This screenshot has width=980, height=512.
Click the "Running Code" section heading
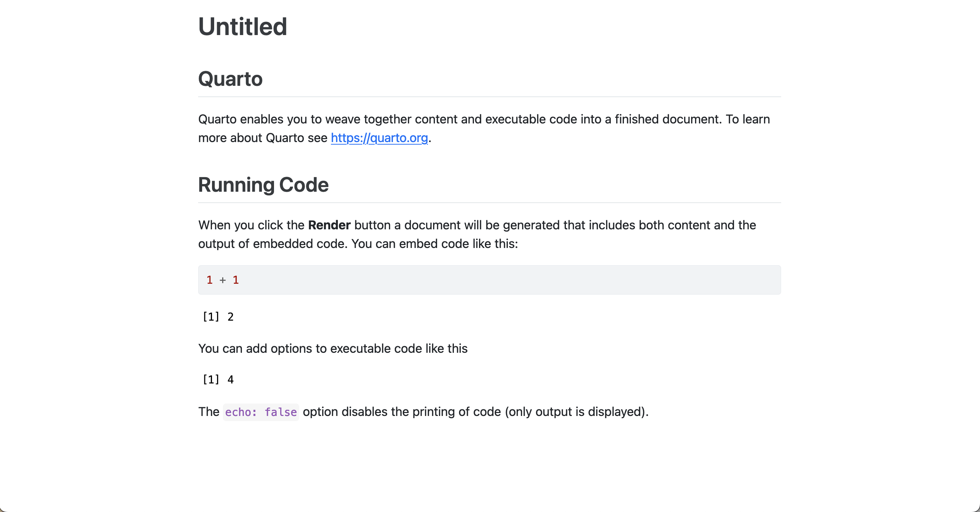263,185
